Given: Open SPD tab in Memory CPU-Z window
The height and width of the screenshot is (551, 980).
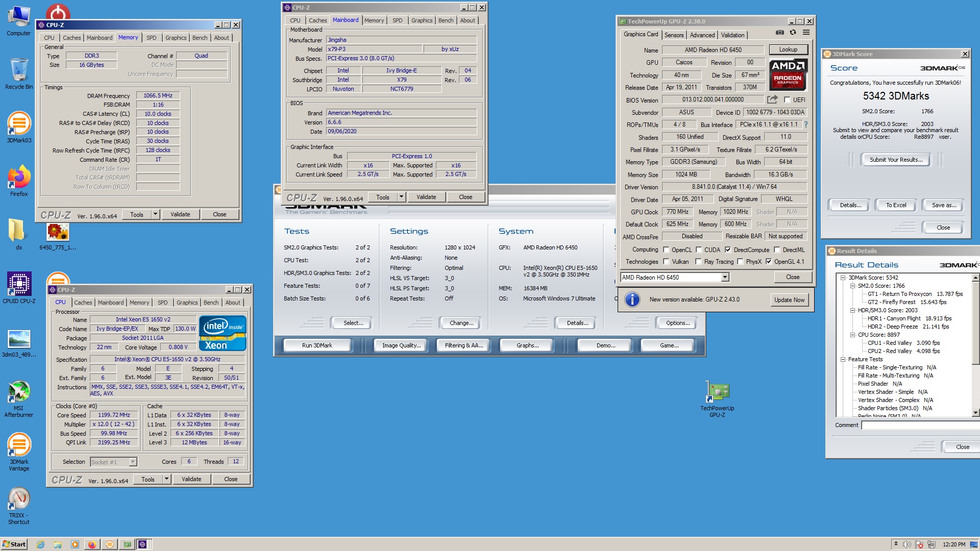Looking at the screenshot, I should (152, 38).
